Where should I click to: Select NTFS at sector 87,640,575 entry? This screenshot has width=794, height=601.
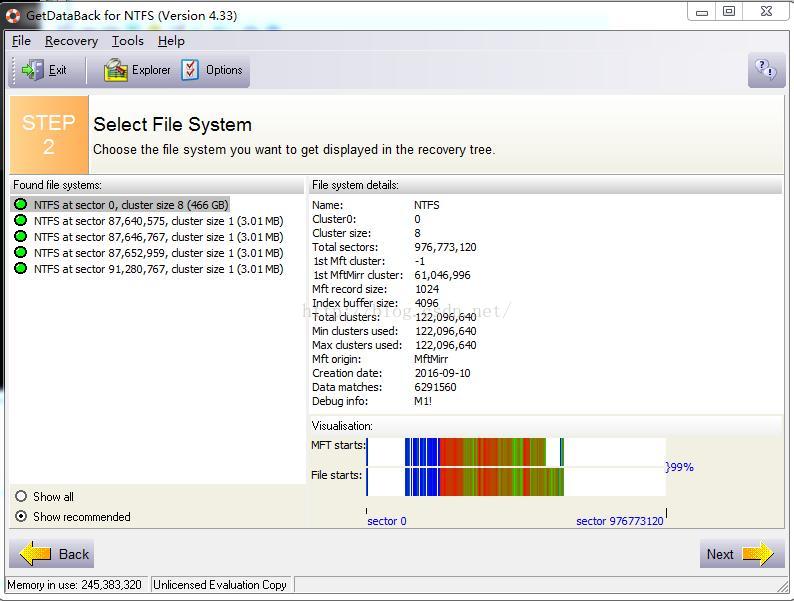click(158, 221)
